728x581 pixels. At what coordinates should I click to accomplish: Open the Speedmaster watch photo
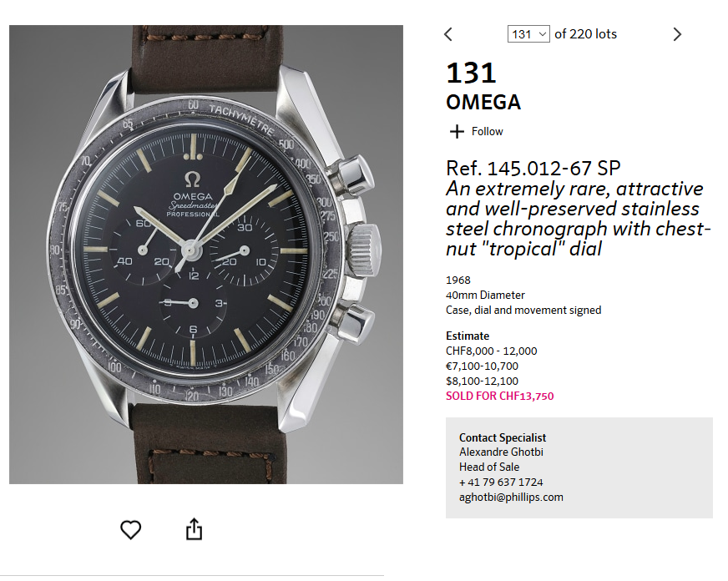click(206, 255)
